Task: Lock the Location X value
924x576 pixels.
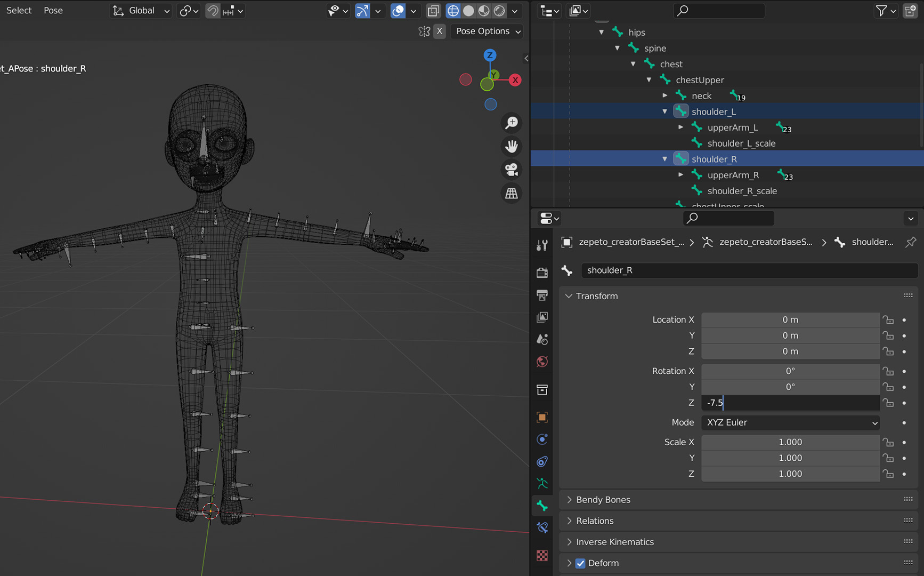Action: 888,319
